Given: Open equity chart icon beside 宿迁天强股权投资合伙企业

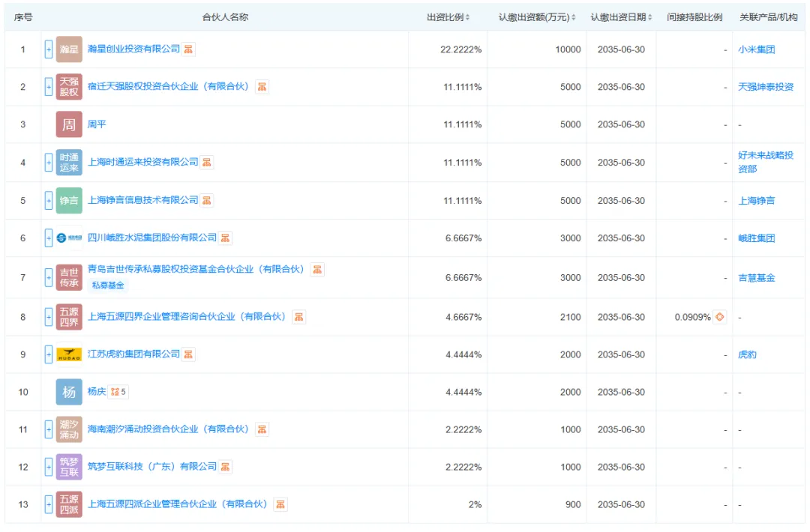Looking at the screenshot, I should coord(262,87).
